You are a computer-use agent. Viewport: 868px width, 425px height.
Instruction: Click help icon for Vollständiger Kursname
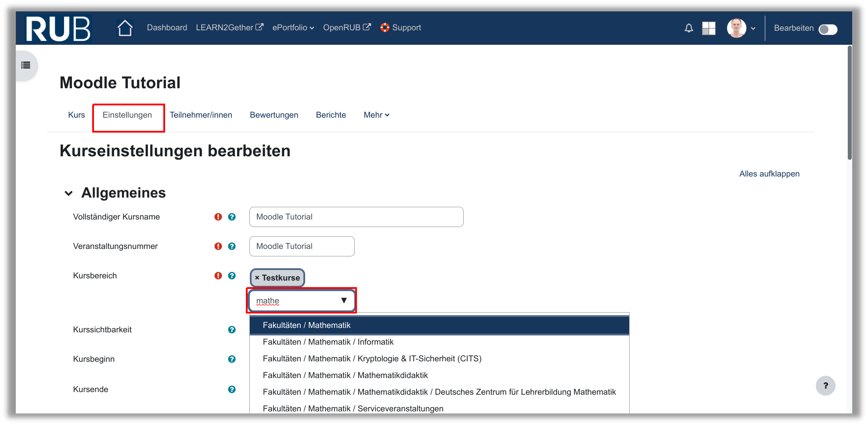232,217
